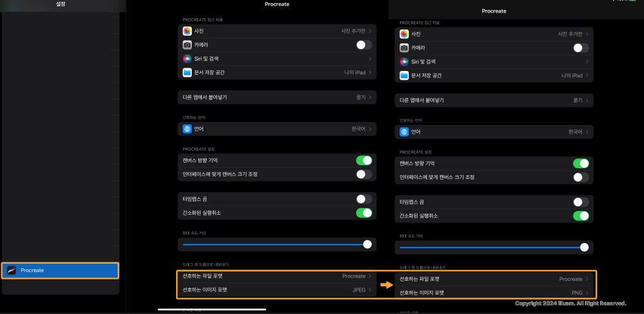The height and width of the screenshot is (314, 644).
Task: Open 사진 row in the right panel
Action: pyautogui.click(x=494, y=34)
